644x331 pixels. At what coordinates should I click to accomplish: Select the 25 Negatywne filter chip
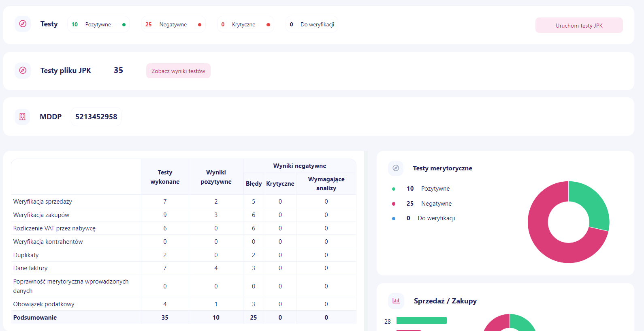coord(173,24)
